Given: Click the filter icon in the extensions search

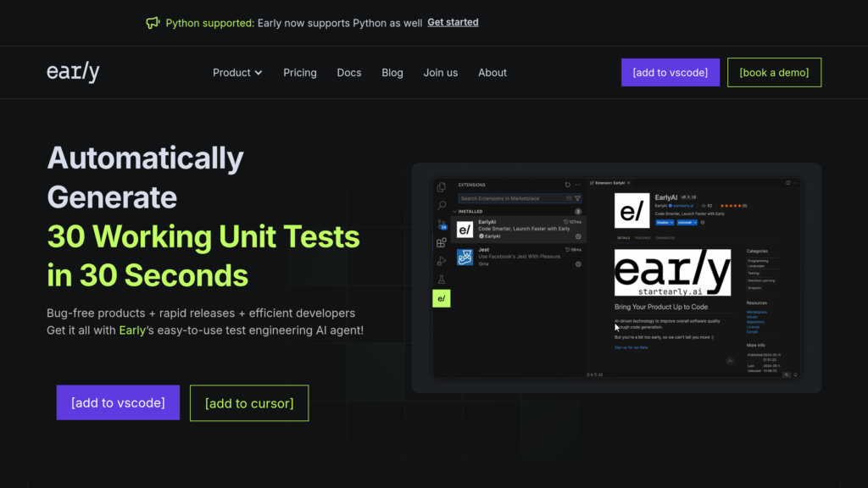Looking at the screenshot, I should tap(577, 198).
